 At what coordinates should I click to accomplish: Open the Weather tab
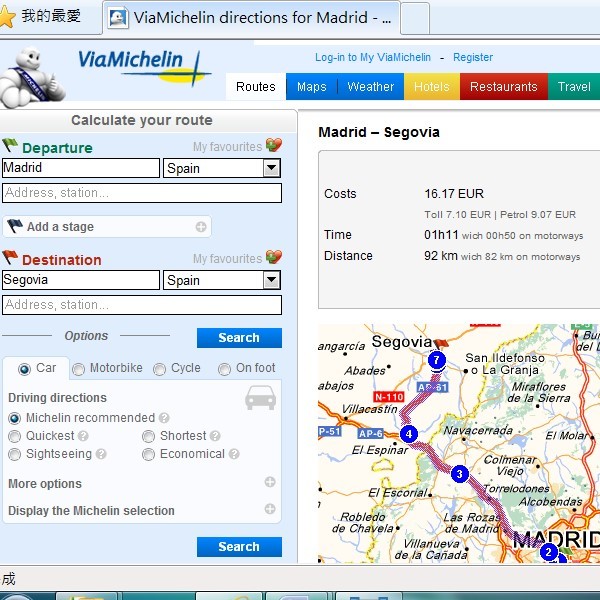pos(370,86)
